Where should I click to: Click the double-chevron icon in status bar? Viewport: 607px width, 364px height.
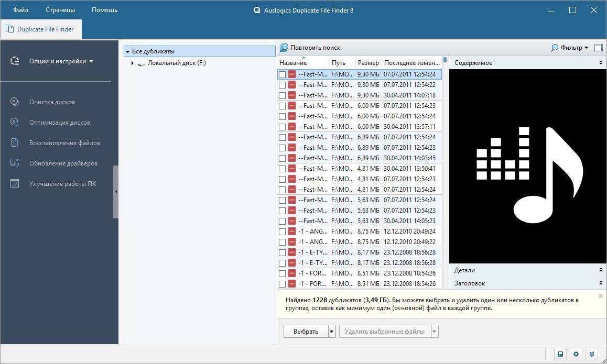[592, 354]
